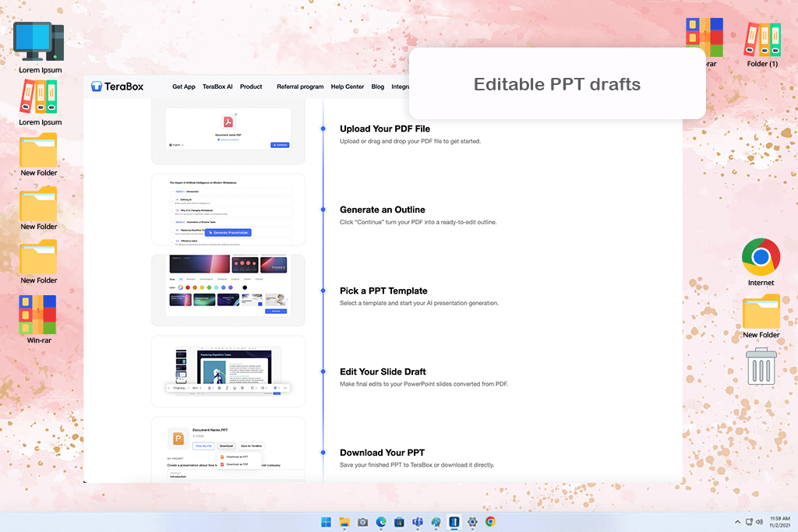Click the Italic icon in slide editor toolbar
The width and height of the screenshot is (798, 532).
(x=227, y=388)
